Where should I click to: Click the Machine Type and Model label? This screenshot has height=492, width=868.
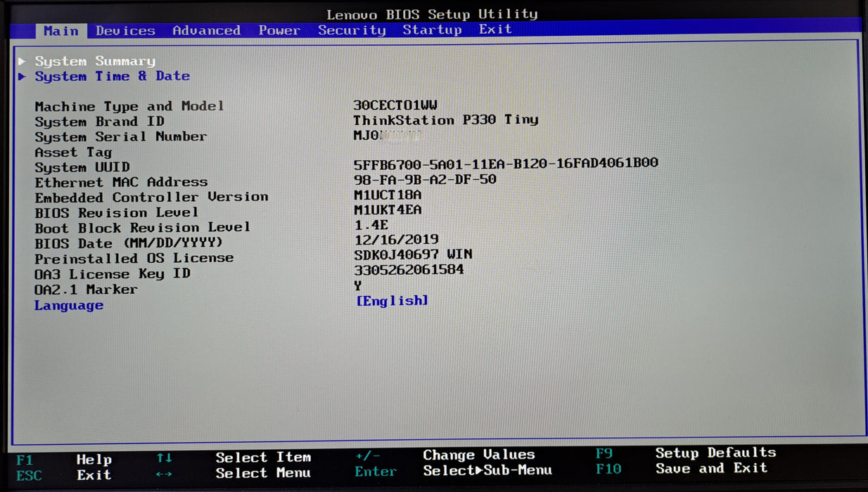(x=129, y=106)
